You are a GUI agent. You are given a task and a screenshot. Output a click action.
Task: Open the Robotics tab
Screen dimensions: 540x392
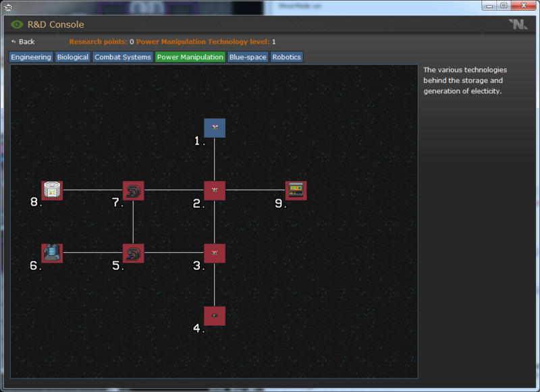click(x=287, y=57)
